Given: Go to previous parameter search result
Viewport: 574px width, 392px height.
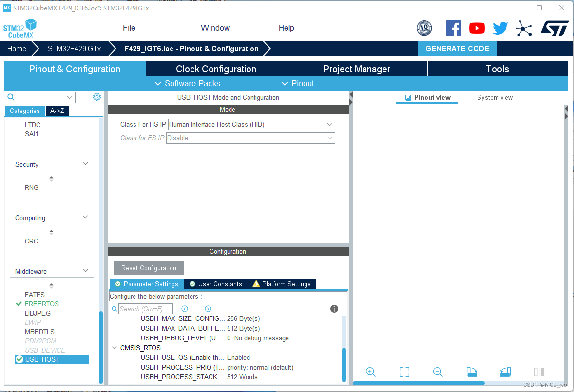Looking at the screenshot, I should [185, 309].
